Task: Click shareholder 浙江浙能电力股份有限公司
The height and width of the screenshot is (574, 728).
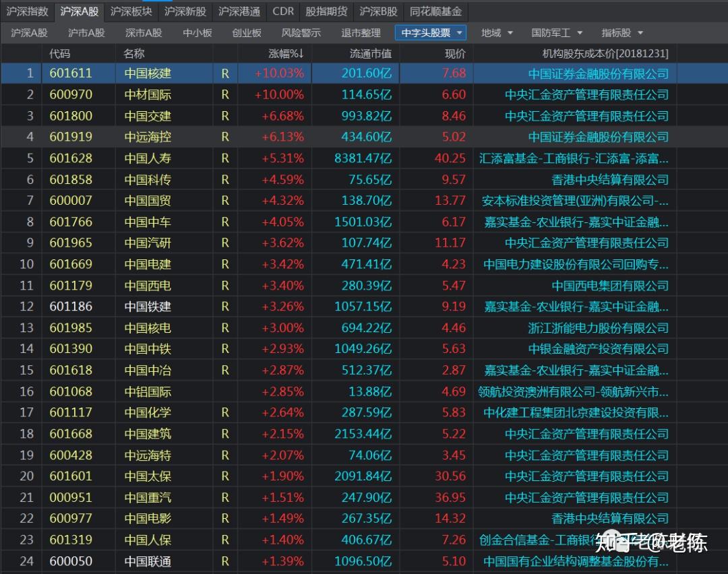Action: tap(599, 328)
